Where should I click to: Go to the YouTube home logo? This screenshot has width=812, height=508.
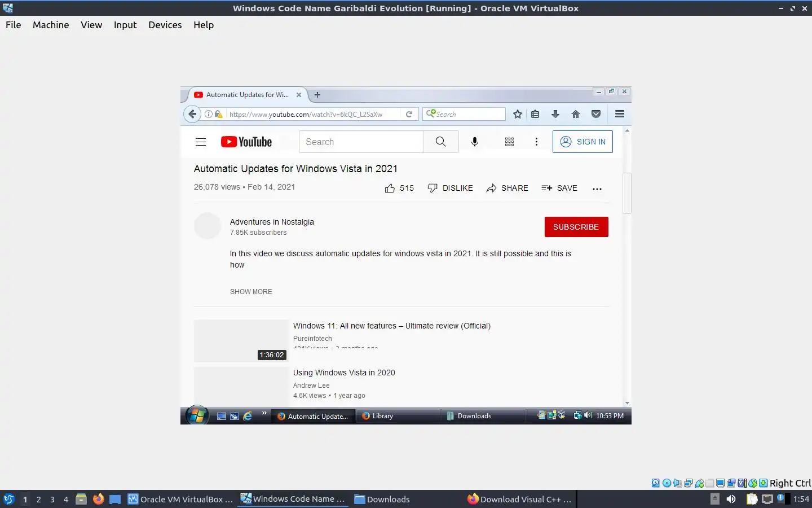click(x=246, y=142)
